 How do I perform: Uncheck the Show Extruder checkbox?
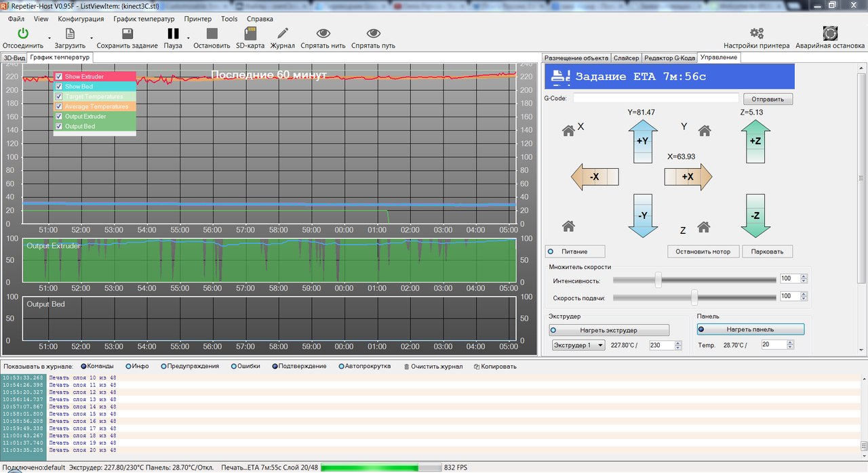59,77
